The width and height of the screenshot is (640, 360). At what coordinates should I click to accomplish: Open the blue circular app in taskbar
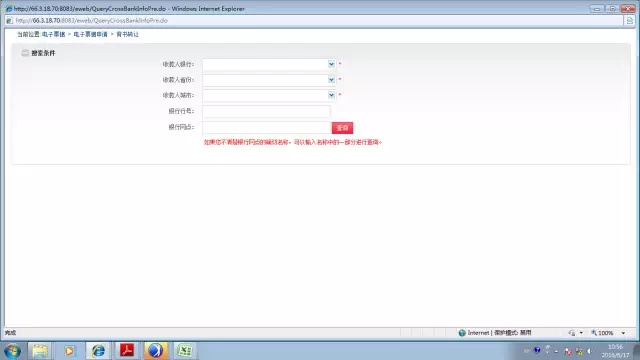[155, 351]
